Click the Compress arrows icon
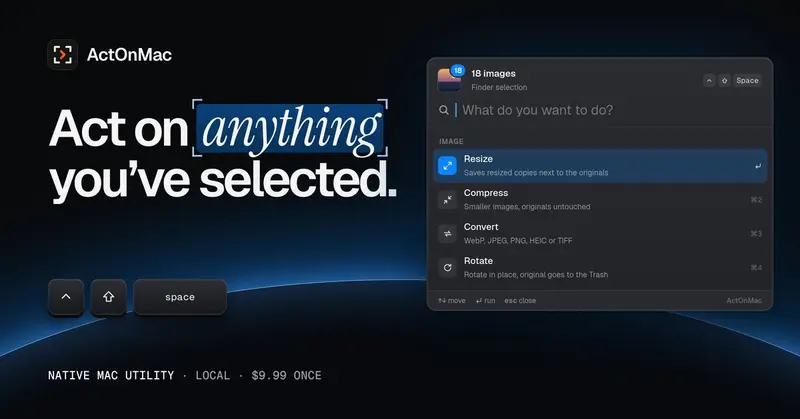This screenshot has width=800, height=419. pos(447,200)
